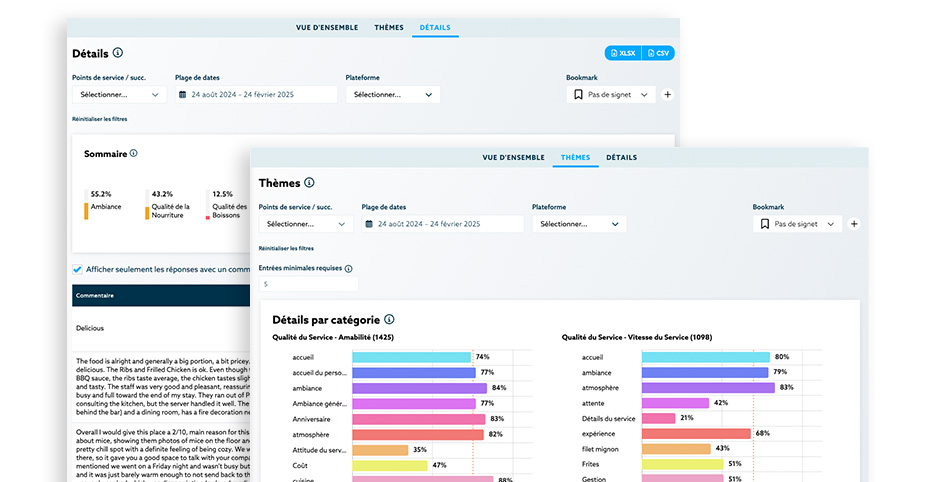Viewport: 930px width, 482px height.
Task: Export data with the CSV button
Action: pyautogui.click(x=658, y=53)
